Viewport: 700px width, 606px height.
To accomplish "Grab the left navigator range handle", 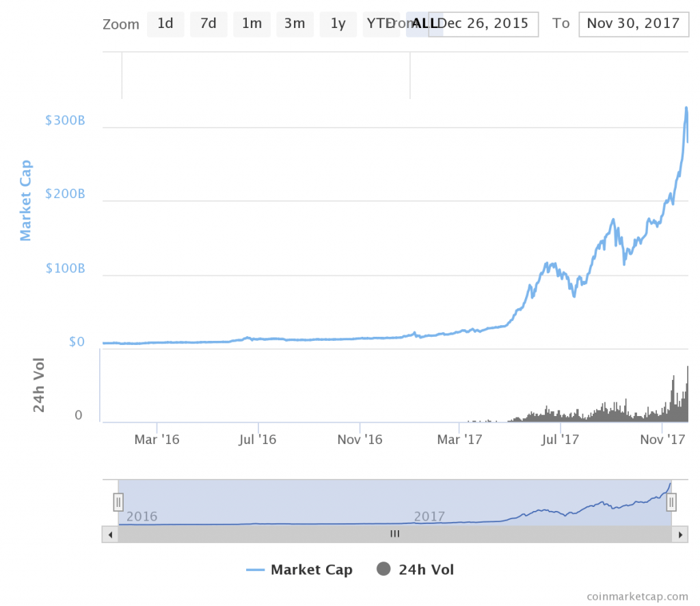I will pos(118,502).
